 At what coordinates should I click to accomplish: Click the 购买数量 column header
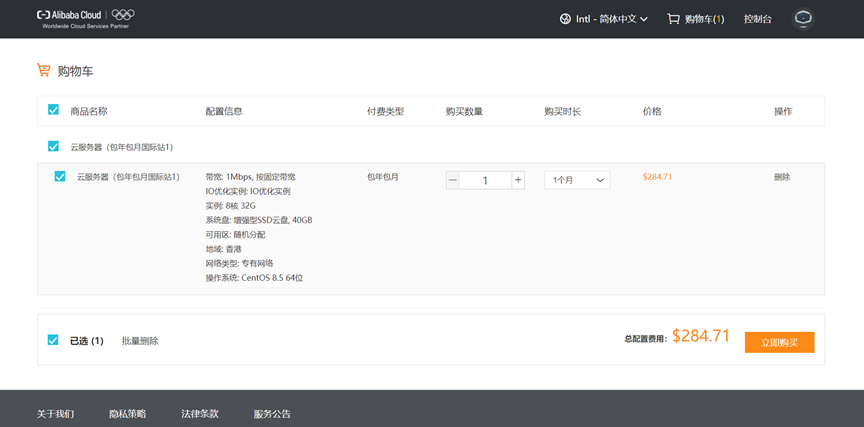click(x=465, y=111)
